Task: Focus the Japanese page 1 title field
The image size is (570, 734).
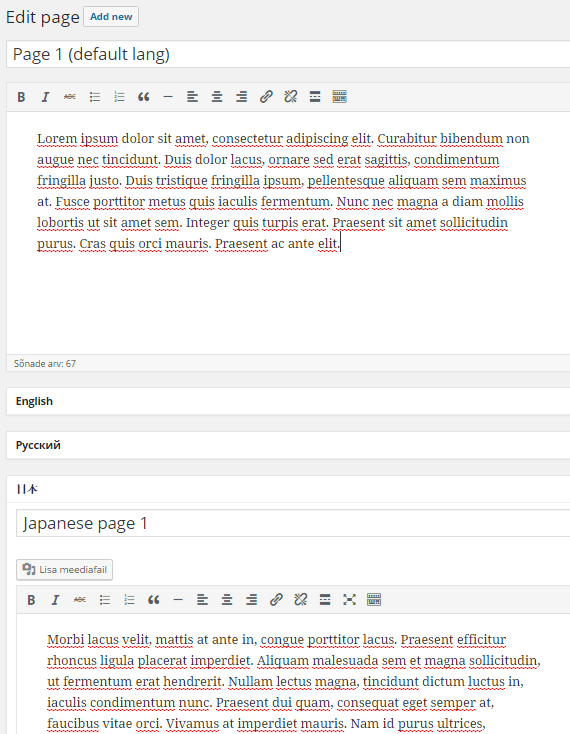Action: point(293,523)
